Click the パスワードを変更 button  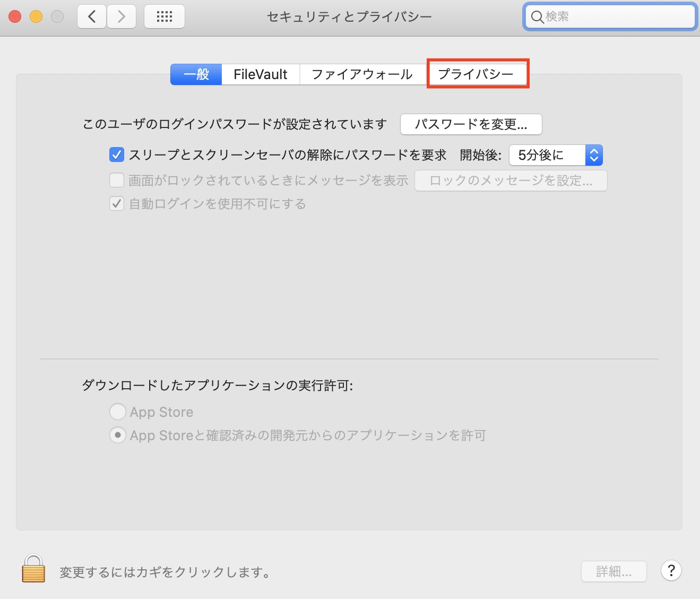coord(471,124)
